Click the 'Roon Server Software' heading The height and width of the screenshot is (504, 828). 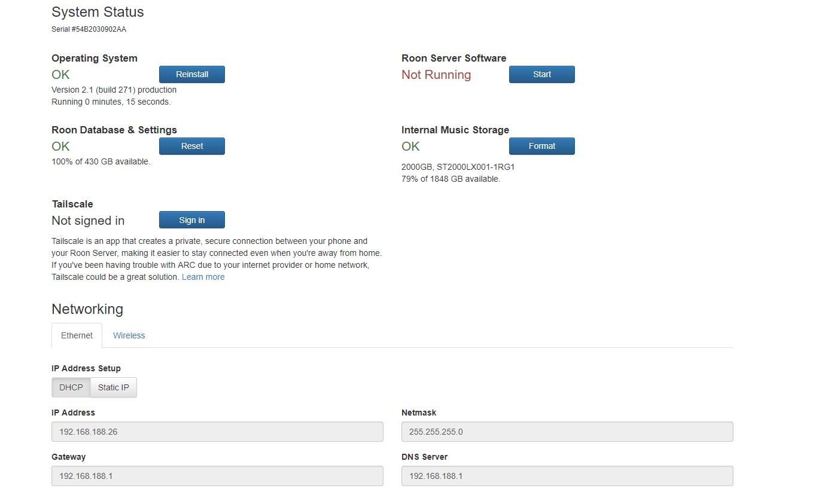coord(454,58)
